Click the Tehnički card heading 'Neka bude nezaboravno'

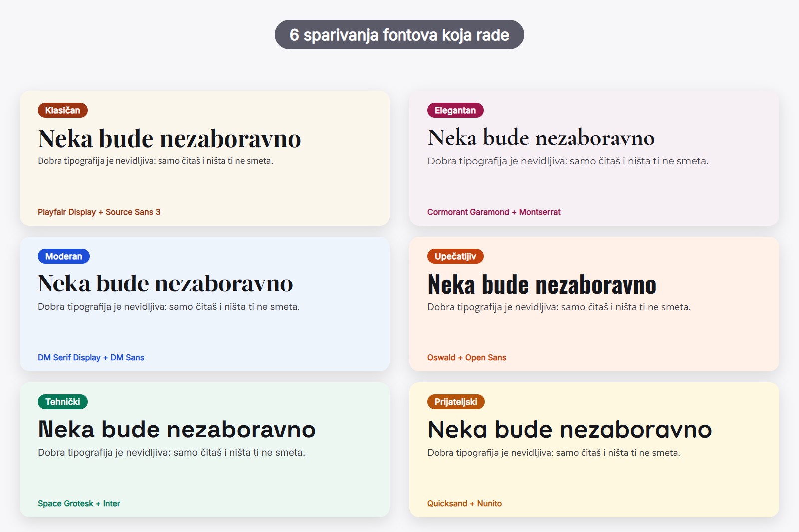coord(177,430)
